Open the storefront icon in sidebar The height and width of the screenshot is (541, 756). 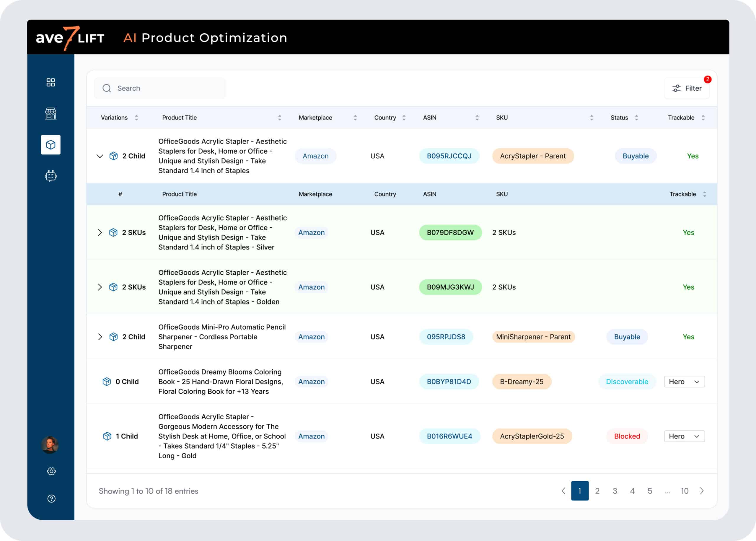(50, 114)
